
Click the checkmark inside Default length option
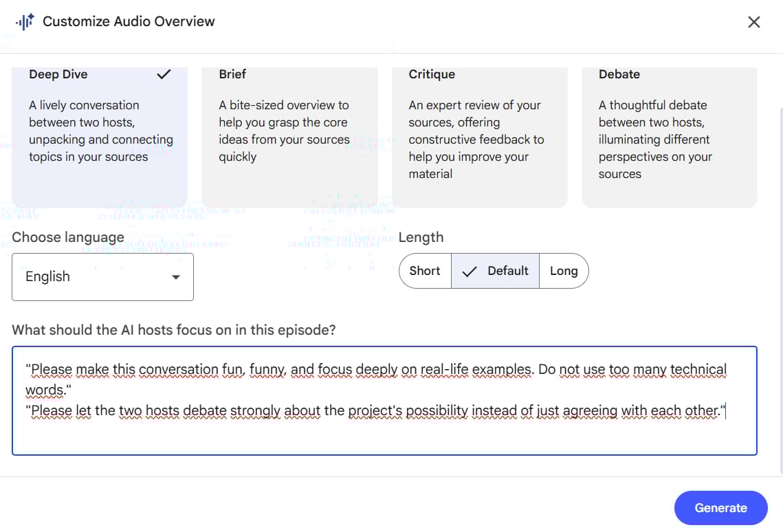(470, 271)
